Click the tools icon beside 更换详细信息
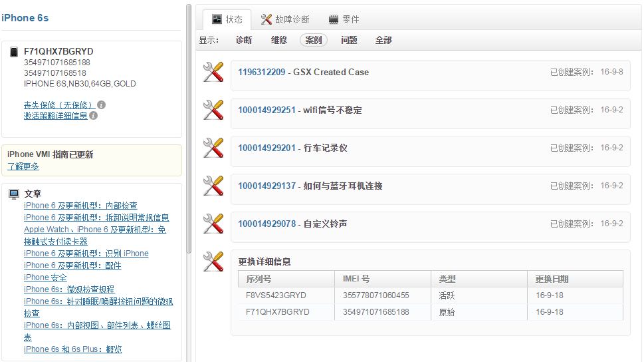Viewport: 644px width, 362px height. pyautogui.click(x=213, y=262)
